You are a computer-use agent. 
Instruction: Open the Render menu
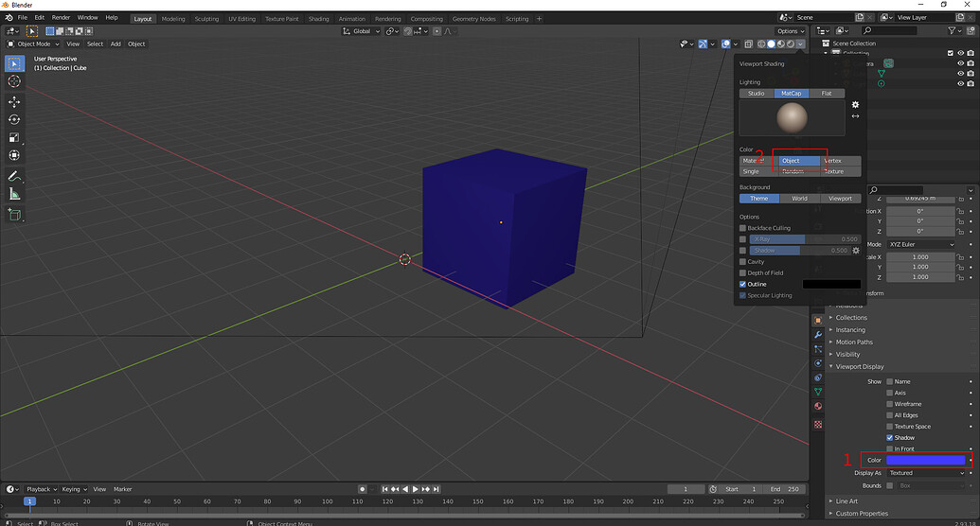(61, 17)
